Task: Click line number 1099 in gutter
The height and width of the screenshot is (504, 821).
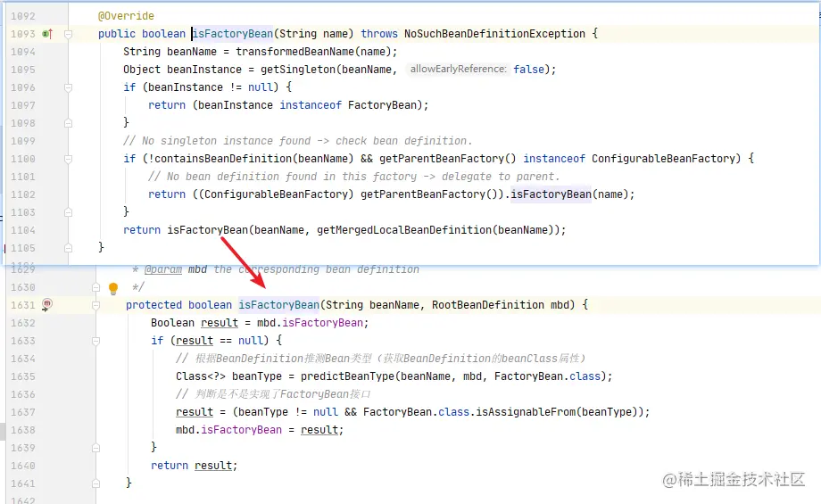Action: [x=23, y=141]
